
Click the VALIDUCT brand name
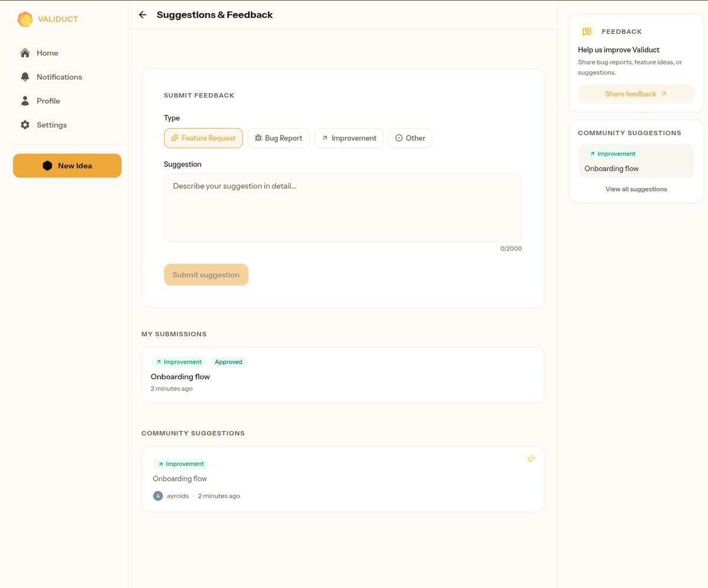click(x=58, y=19)
